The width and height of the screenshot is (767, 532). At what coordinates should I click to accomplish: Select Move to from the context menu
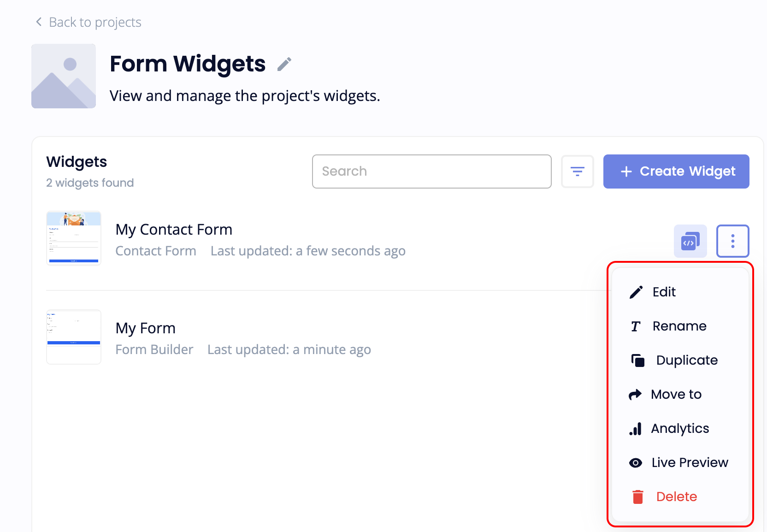pos(676,394)
